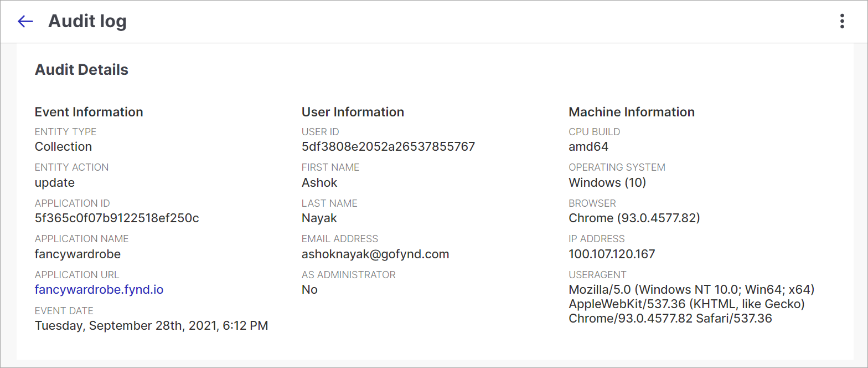
Task: Open the three-dot more options menu
Action: (842, 22)
